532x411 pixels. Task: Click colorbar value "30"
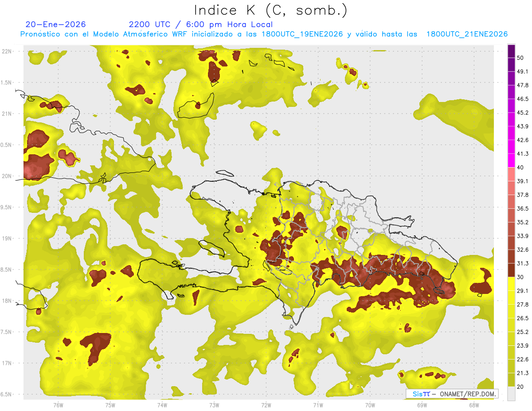pos(520,277)
